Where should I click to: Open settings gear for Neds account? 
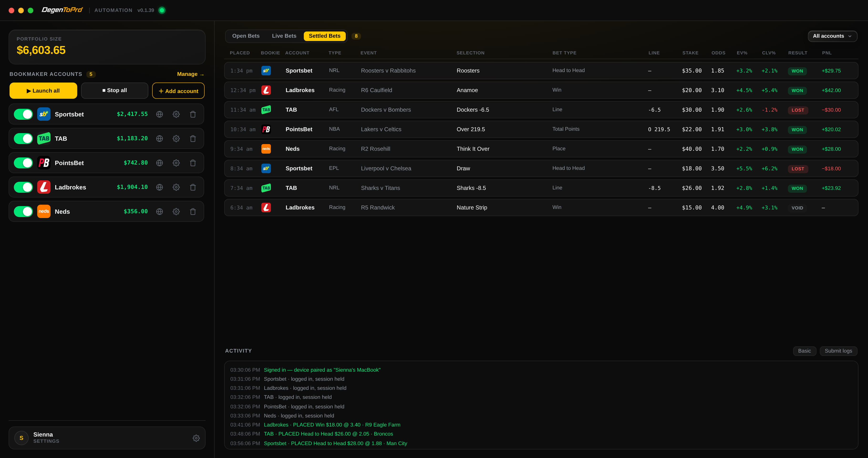pyautogui.click(x=176, y=211)
